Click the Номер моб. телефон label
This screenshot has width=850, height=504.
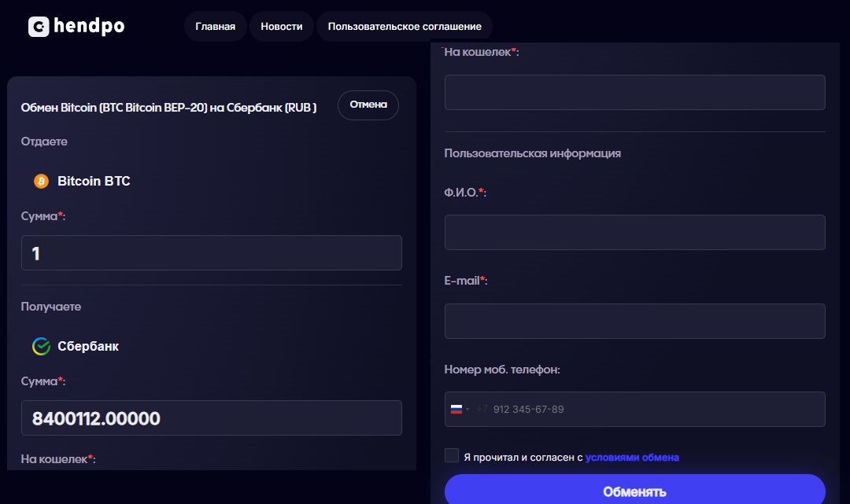502,370
